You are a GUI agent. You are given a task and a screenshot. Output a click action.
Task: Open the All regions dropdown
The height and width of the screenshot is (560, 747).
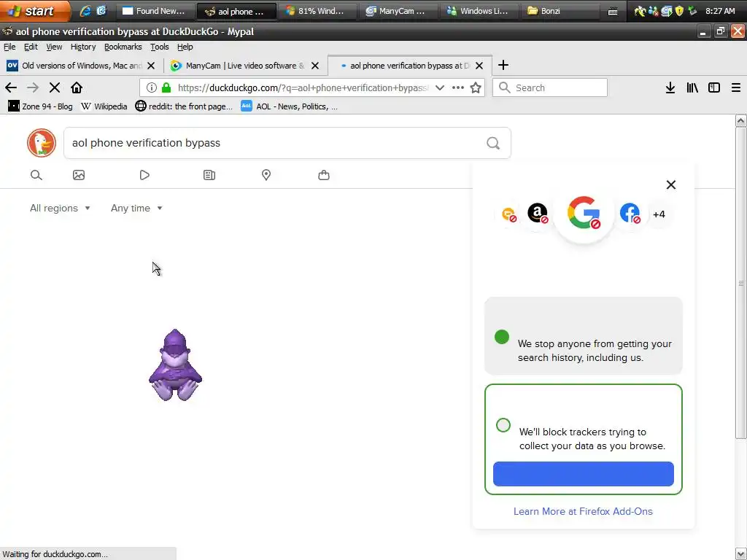[60, 208]
